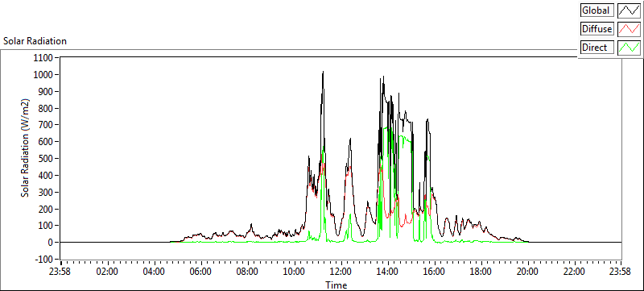The image size is (644, 291).
Task: Click the Diffuse plot legend label
Action: [597, 29]
